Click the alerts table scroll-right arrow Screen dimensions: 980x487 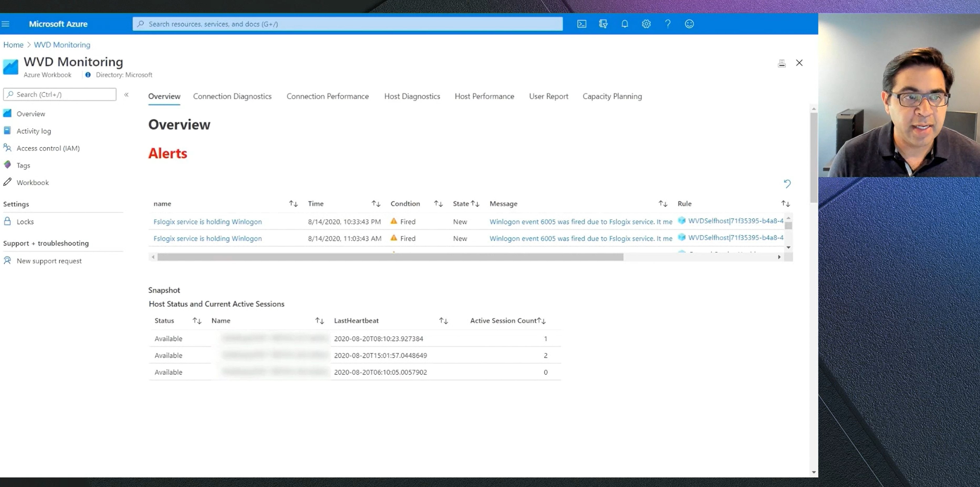click(779, 257)
